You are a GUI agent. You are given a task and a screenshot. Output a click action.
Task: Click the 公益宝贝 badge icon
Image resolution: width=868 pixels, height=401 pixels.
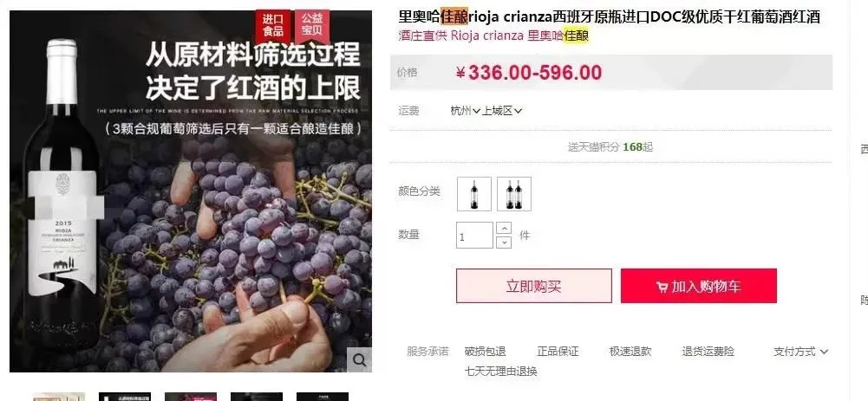click(311, 25)
